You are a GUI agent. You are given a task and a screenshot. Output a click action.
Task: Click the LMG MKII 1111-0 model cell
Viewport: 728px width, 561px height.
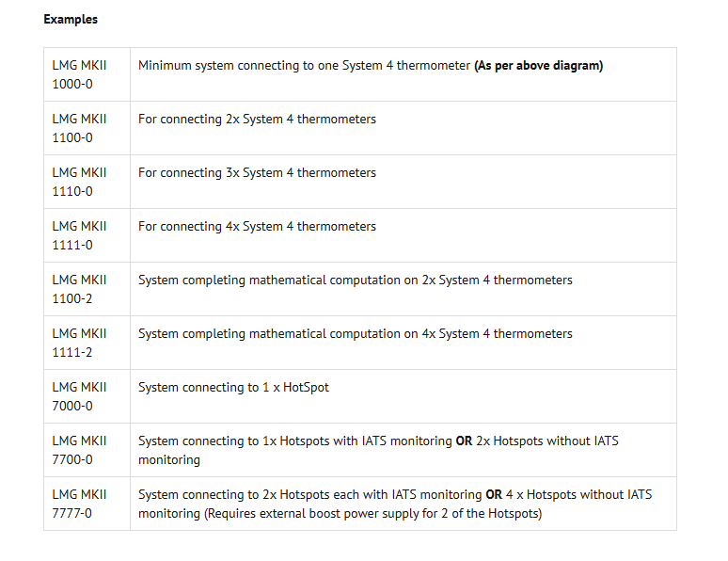80,235
